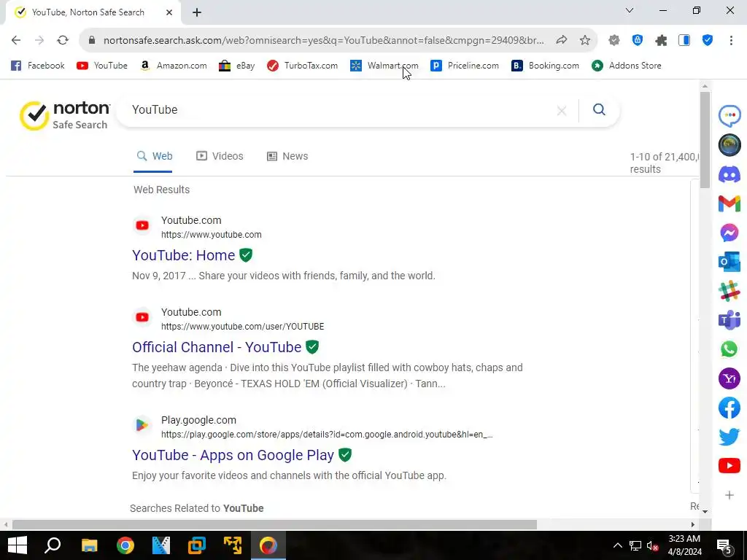Open the YouTube: Home result

click(x=183, y=255)
